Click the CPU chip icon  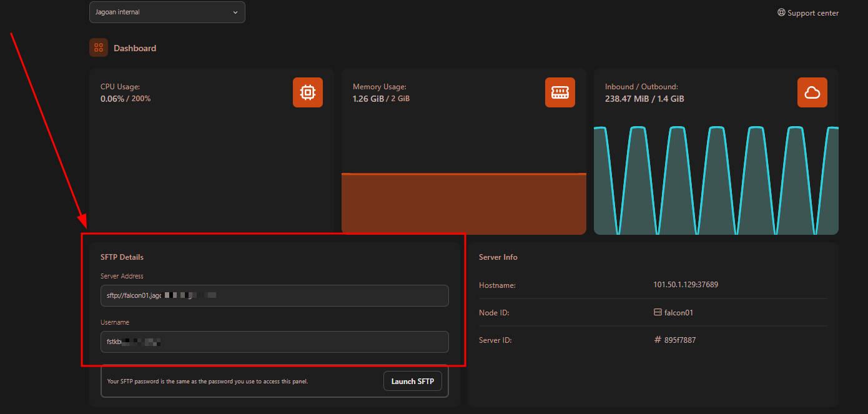tap(308, 92)
